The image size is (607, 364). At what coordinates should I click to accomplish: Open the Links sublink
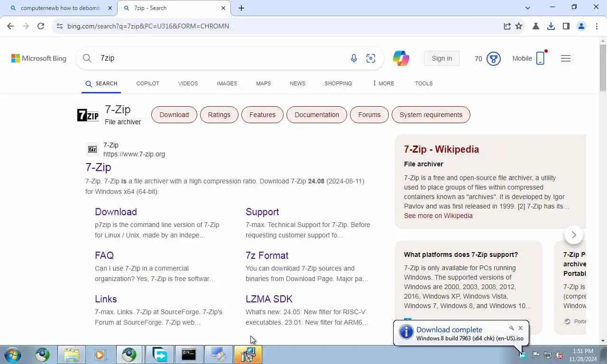click(x=106, y=299)
